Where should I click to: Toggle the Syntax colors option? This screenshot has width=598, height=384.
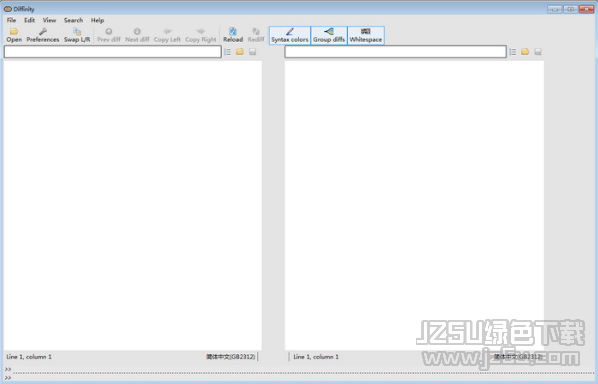click(x=290, y=35)
